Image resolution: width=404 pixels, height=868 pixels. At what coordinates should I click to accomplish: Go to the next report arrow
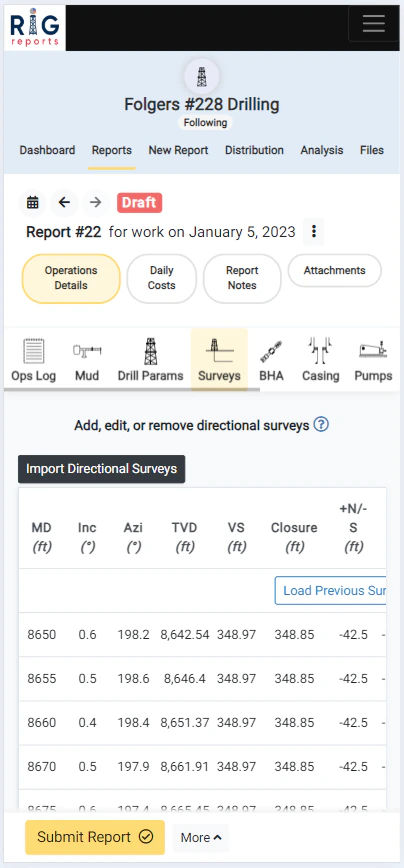(96, 203)
